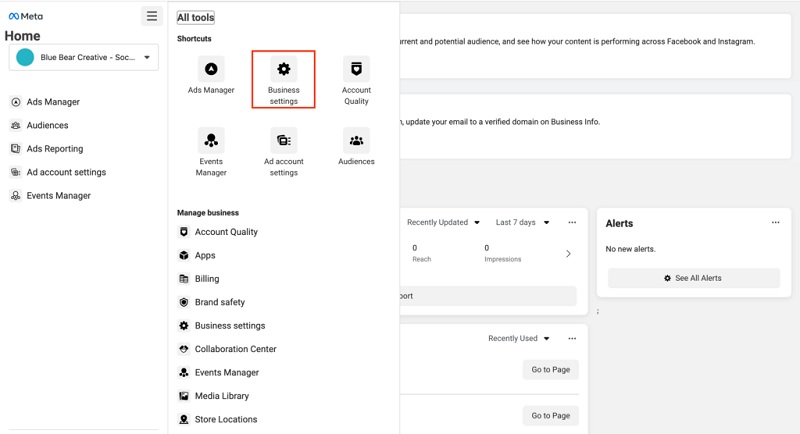Click the Meta logo
This screenshot has width=800, height=434.
(26, 16)
